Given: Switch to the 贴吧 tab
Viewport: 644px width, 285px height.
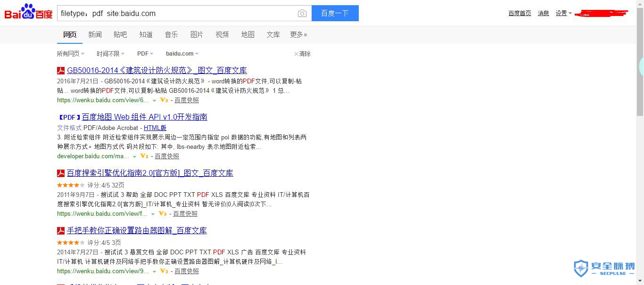Looking at the screenshot, I should [120, 34].
